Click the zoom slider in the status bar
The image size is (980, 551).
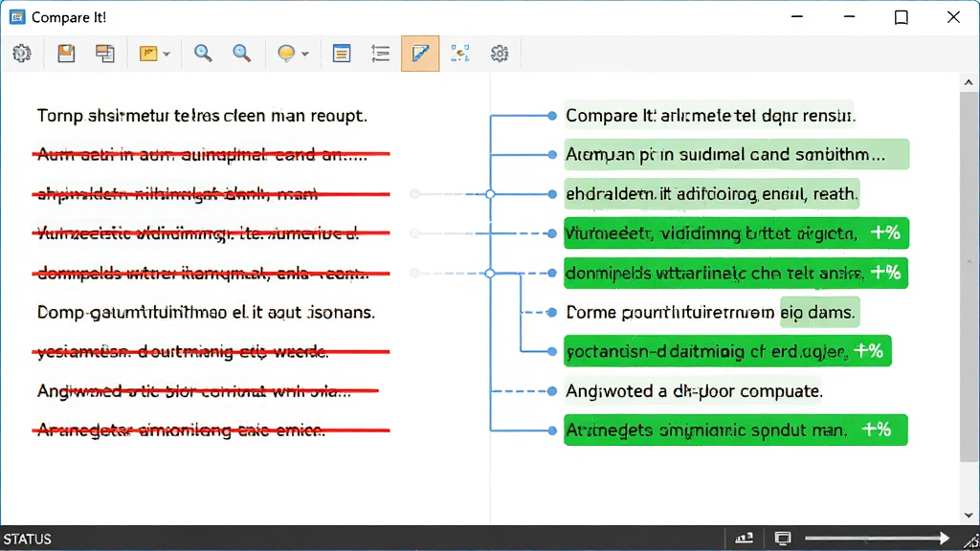(877, 538)
